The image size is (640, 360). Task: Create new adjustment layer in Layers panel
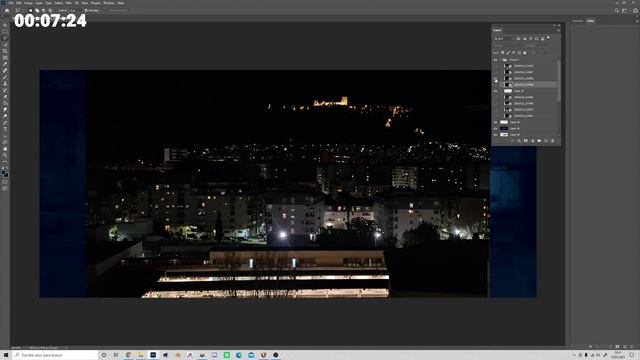(533, 140)
